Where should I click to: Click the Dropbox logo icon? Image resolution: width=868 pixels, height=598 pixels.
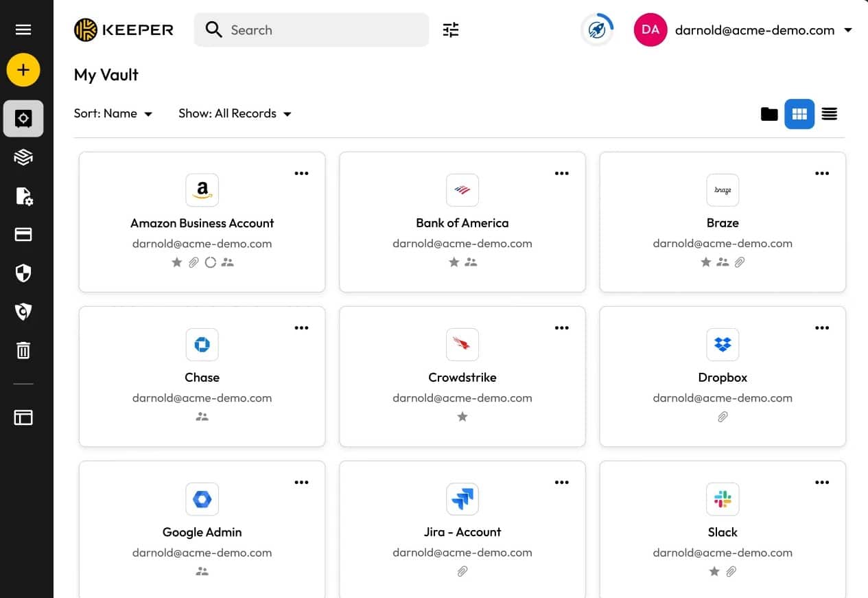pyautogui.click(x=723, y=345)
